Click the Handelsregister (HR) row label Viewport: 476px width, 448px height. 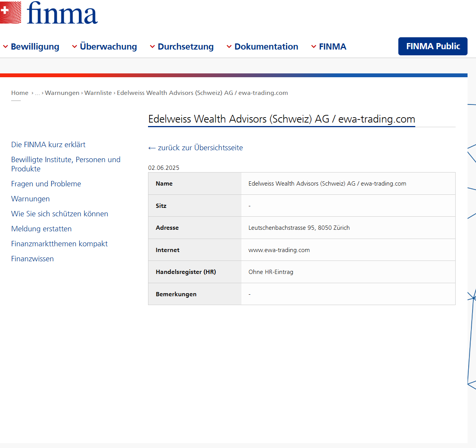(x=186, y=272)
